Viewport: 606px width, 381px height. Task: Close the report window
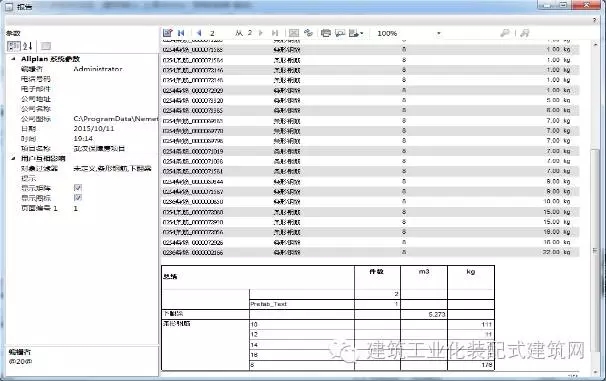pos(586,5)
